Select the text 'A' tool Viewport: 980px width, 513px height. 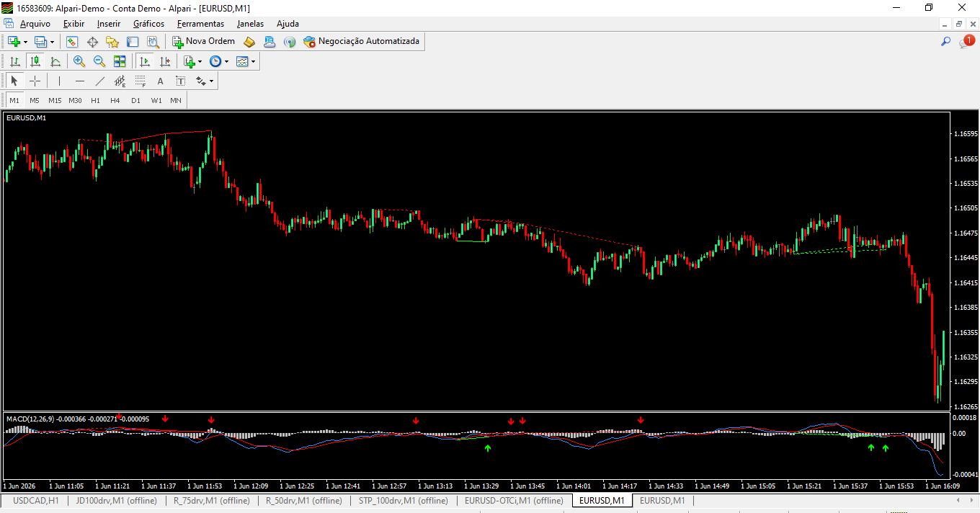(160, 81)
